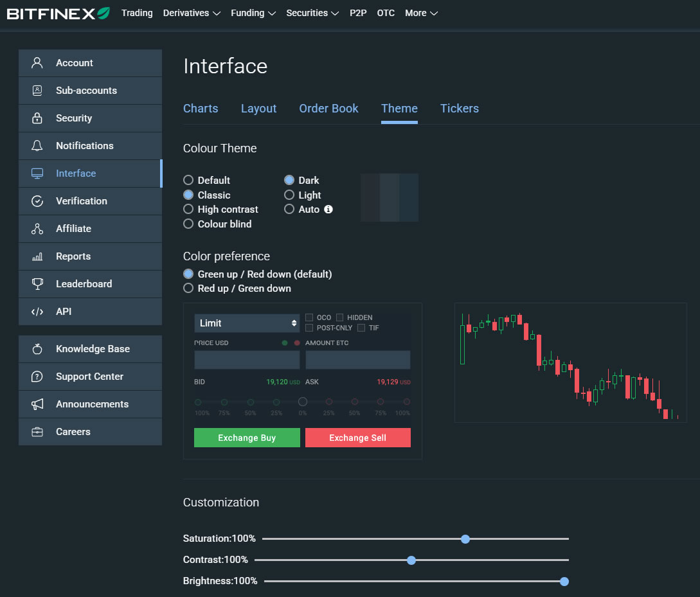Click the Account sidebar icon

coord(37,63)
